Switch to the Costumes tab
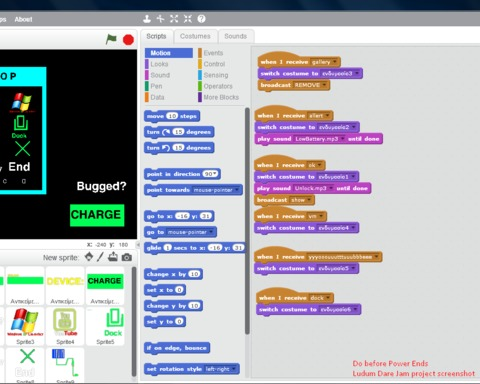The height and width of the screenshot is (384, 480). (x=195, y=36)
